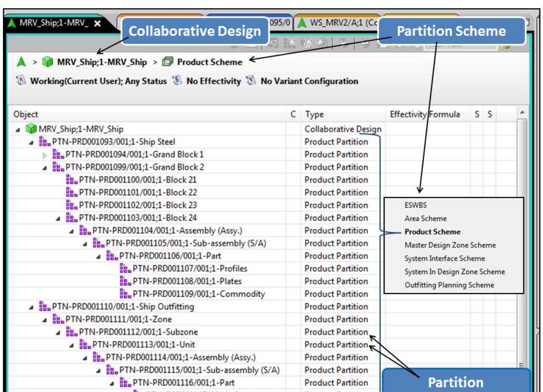Image resolution: width=543 pixels, height=392 pixels.
Task: Collapse the Ship Outfitting partition node
Action: pos(31,307)
